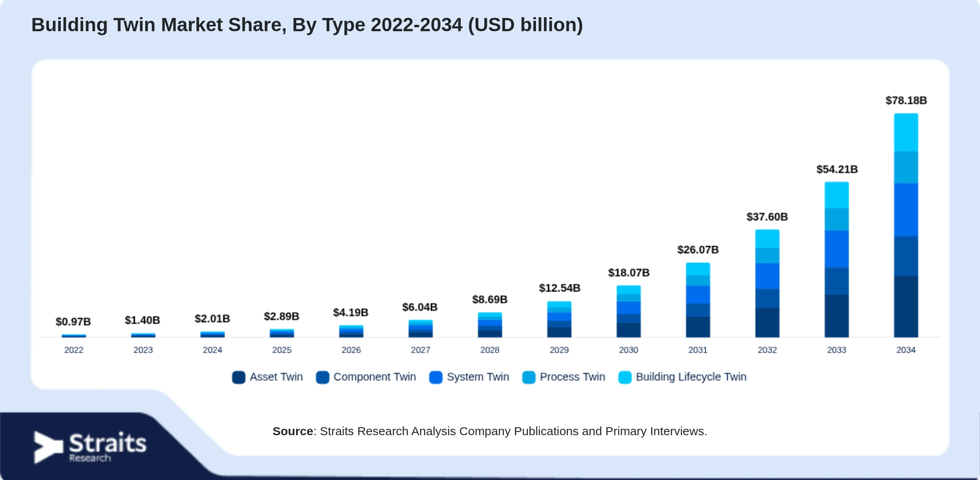
Task: Click the $18.07B value label
Action: coord(629,273)
